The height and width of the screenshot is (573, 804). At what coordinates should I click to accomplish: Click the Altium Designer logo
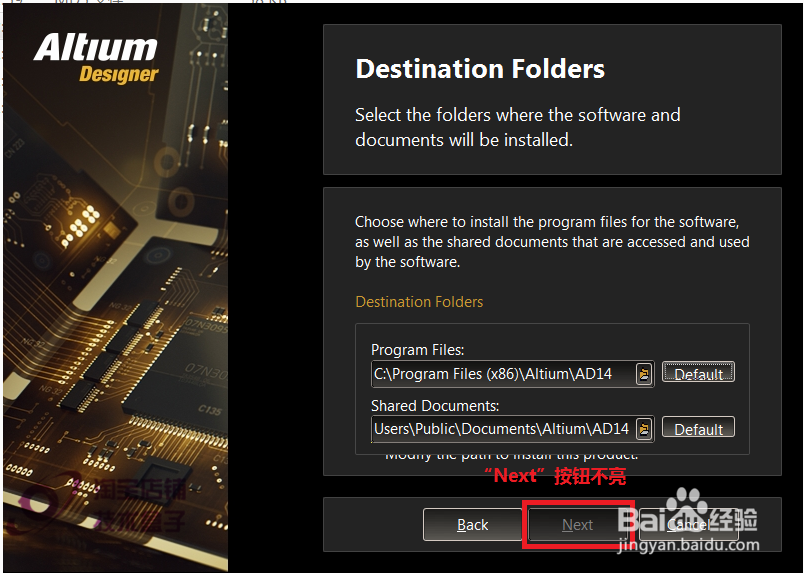(96, 58)
